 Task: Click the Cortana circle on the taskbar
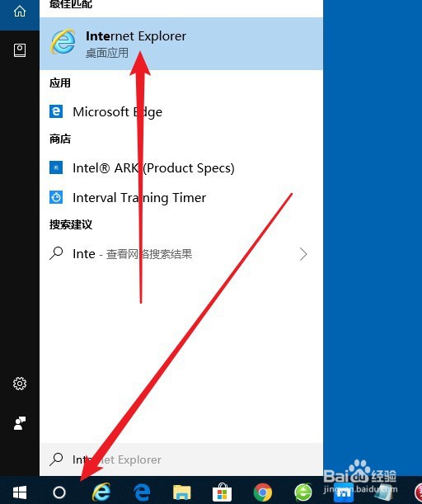click(x=59, y=492)
